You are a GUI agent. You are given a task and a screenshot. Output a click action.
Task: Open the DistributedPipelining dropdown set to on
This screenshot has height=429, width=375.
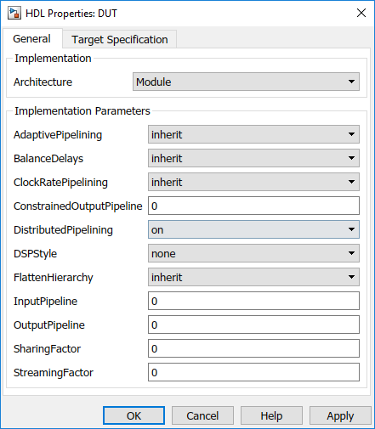pyautogui.click(x=254, y=230)
